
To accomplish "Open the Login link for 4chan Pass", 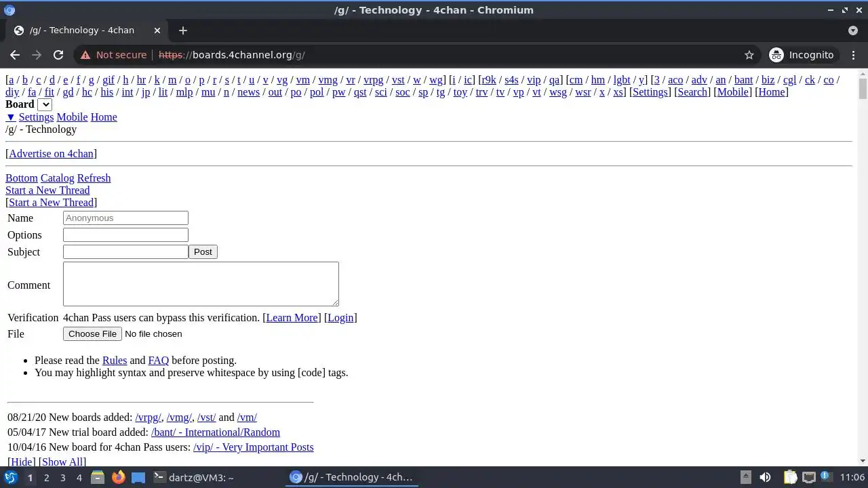I will coord(340,318).
